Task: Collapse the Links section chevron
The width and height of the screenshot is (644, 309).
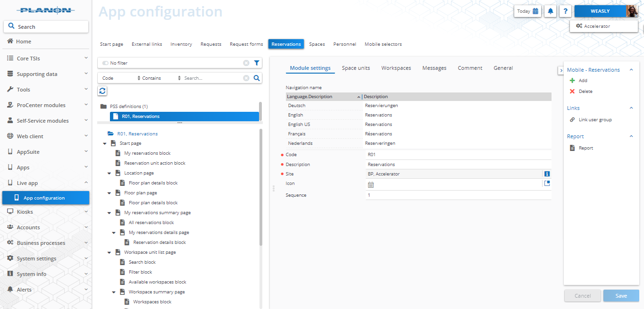Action: click(x=631, y=108)
